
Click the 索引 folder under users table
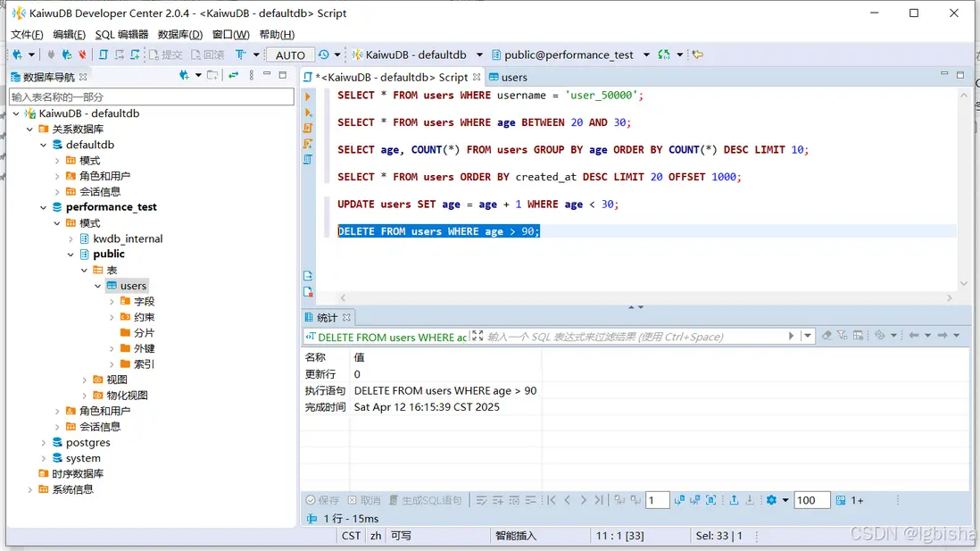(x=144, y=364)
